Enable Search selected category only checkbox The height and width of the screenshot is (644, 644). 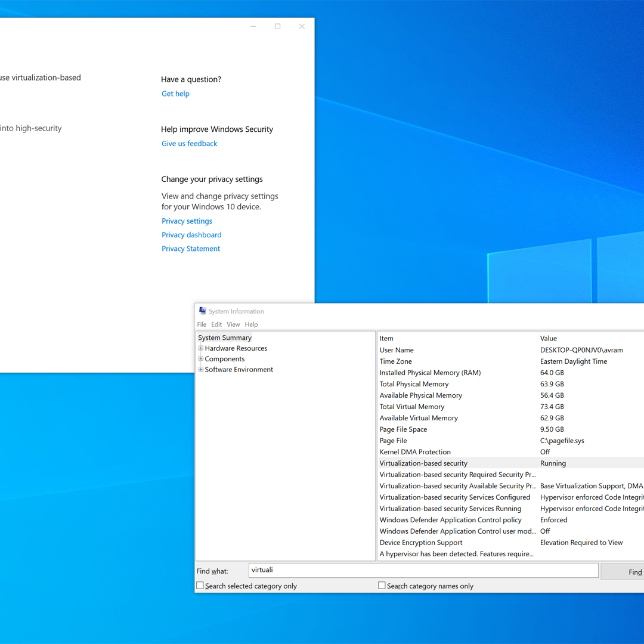click(200, 586)
